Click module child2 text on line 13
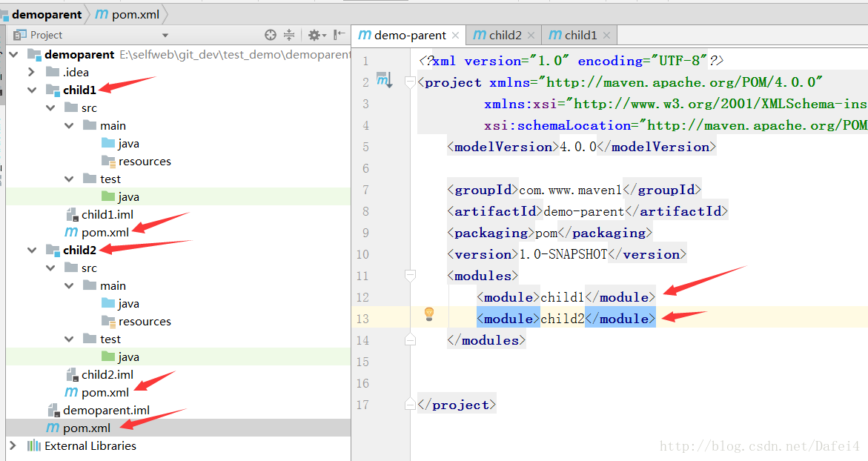This screenshot has width=868, height=461. [x=563, y=319]
